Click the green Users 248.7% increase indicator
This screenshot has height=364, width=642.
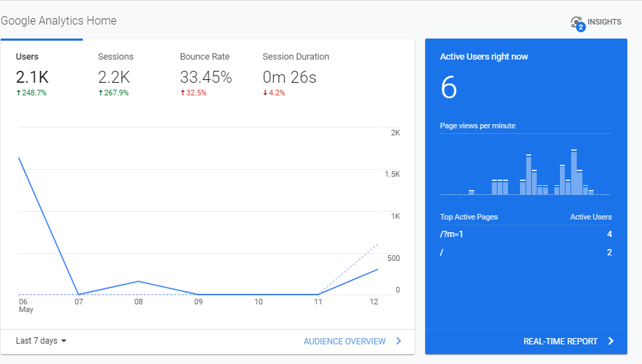(x=32, y=93)
